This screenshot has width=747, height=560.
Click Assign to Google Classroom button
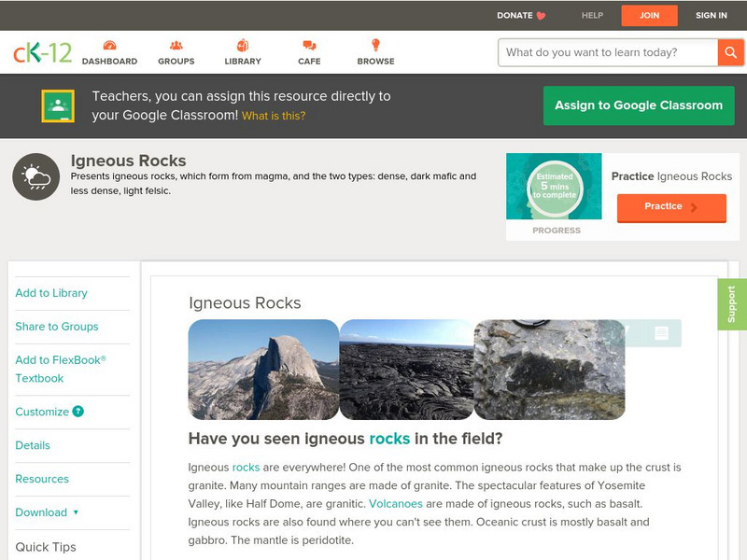pos(639,105)
